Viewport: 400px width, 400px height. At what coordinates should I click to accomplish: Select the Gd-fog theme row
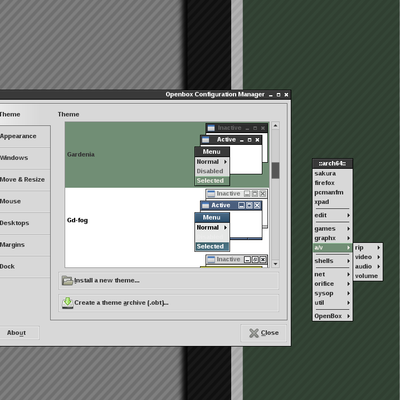(x=167, y=220)
